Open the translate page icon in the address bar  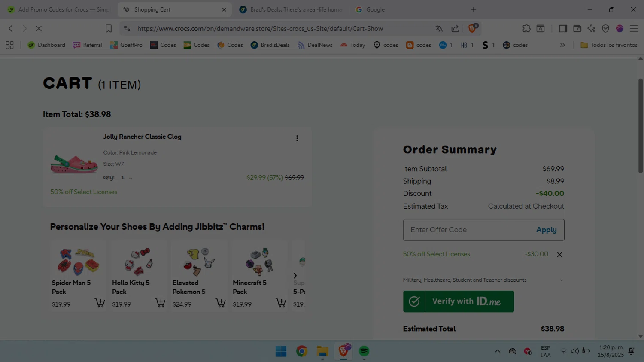439,28
